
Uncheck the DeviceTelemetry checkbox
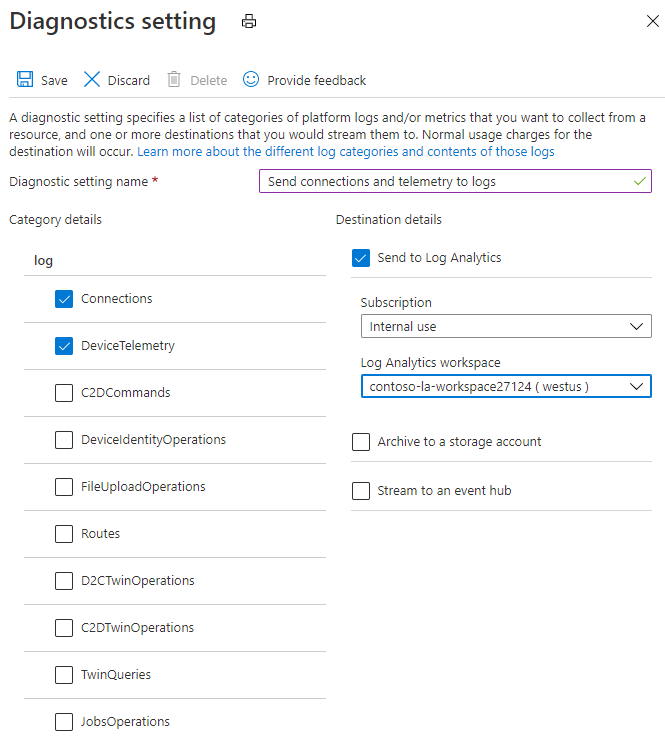coord(64,346)
